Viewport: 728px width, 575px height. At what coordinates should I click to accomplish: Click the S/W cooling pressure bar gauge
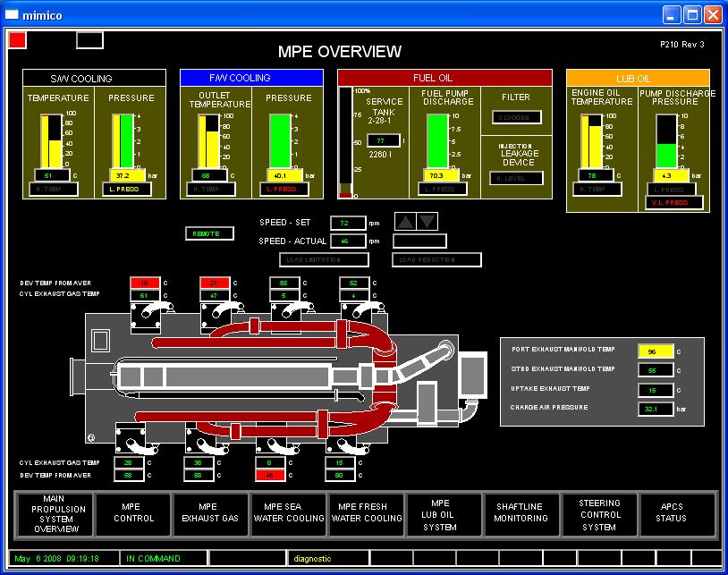coord(123,140)
